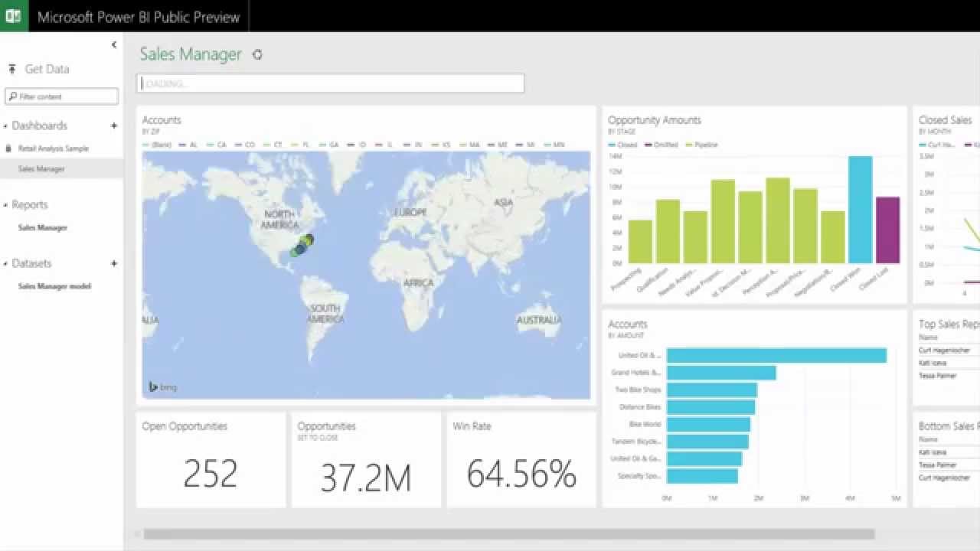Click the map bubble cluster on US east coast

(301, 246)
